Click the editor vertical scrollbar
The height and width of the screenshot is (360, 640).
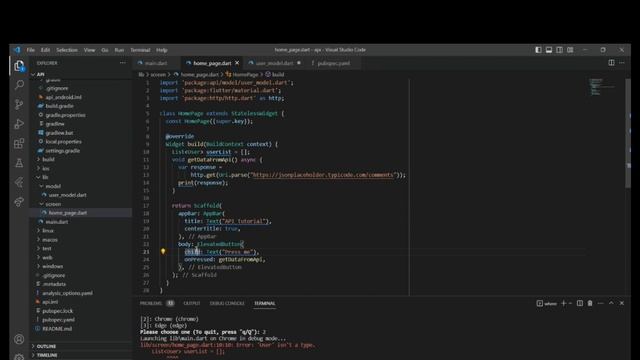[628, 133]
